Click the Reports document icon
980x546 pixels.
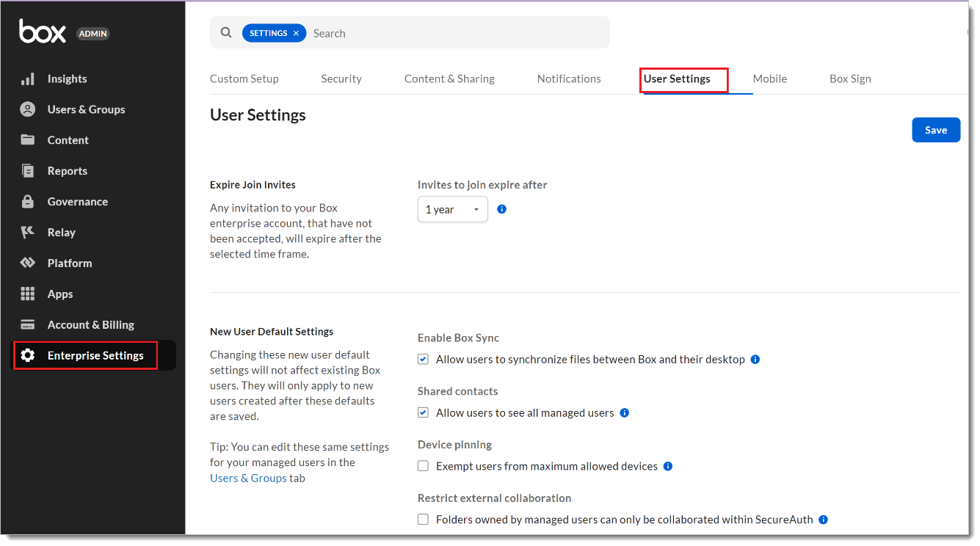tap(28, 171)
